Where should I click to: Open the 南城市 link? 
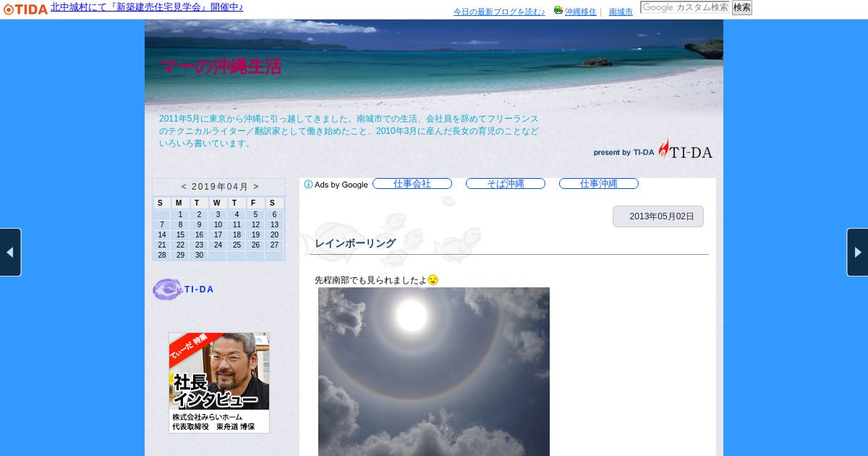click(621, 12)
